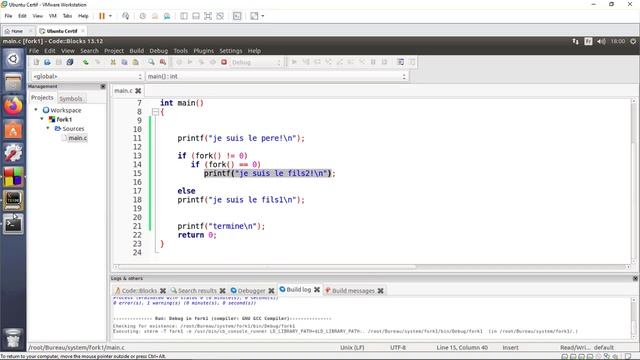Pause the virtual machine in VMware toolbar

point(102,16)
